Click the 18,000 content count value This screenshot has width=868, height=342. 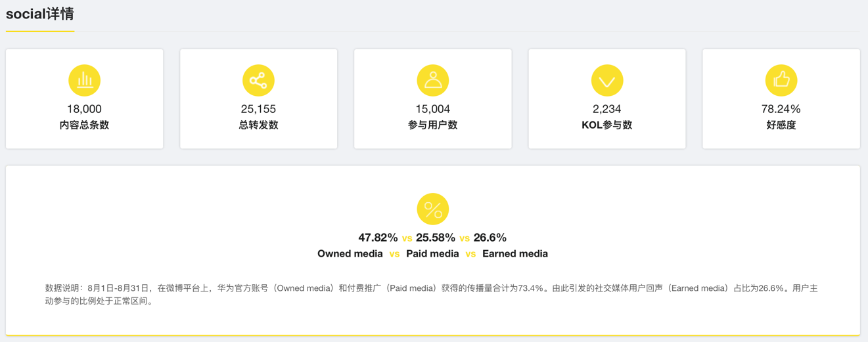84,109
